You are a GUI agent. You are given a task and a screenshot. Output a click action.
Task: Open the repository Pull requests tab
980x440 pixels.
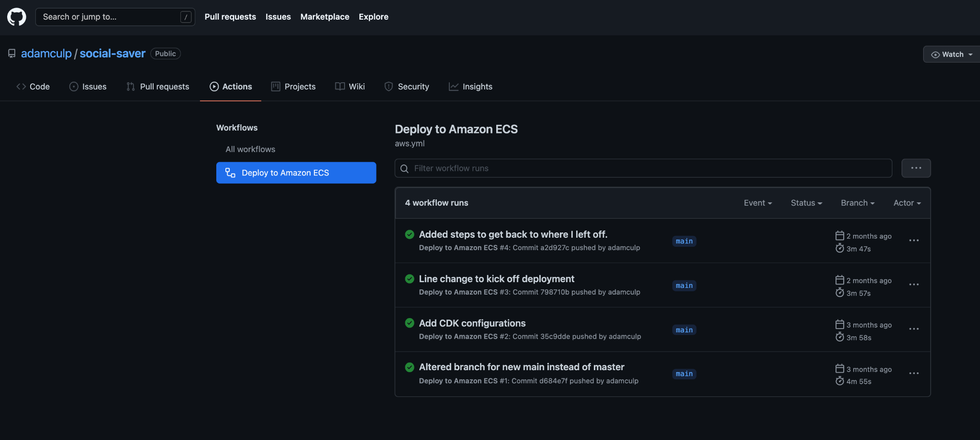pos(158,87)
